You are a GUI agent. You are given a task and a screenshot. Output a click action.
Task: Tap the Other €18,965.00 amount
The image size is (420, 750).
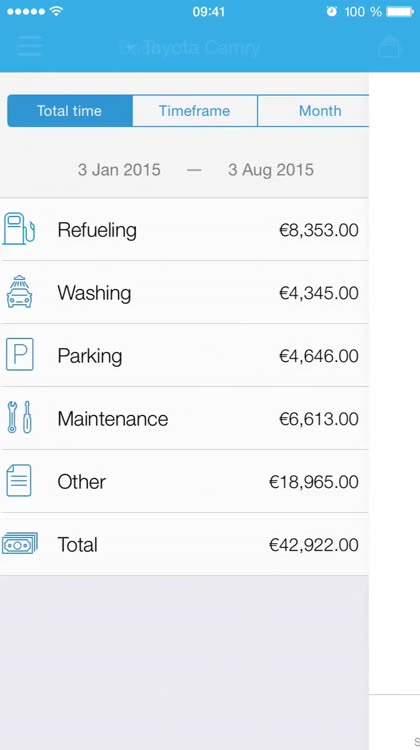coord(314,482)
